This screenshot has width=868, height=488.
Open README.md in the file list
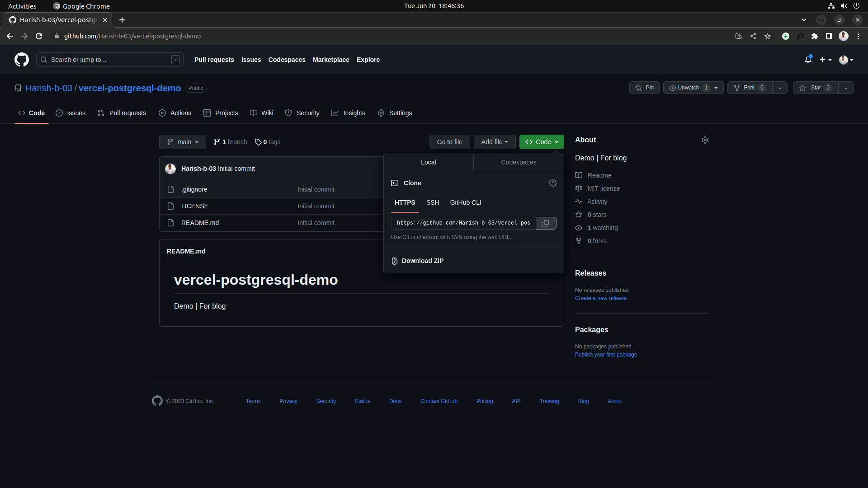click(200, 223)
